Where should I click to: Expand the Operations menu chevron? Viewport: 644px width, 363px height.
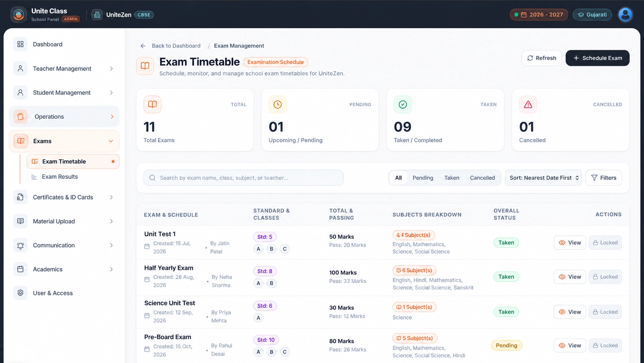112,116
